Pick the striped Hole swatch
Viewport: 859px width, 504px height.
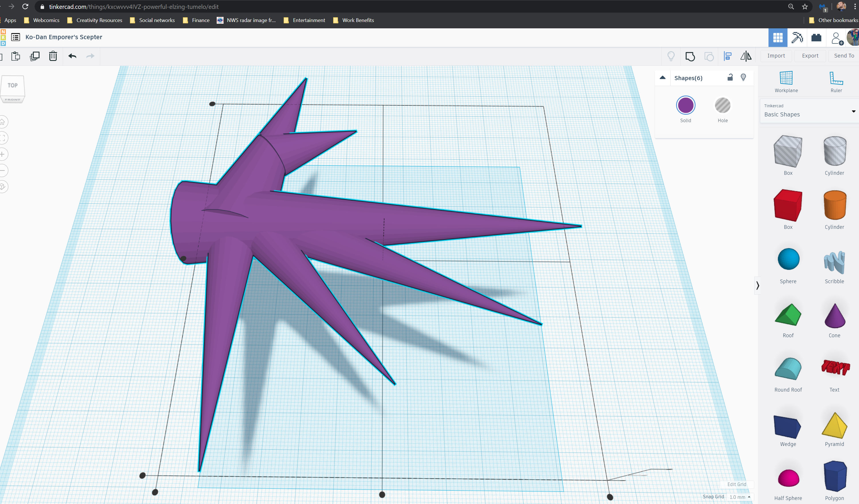click(723, 105)
